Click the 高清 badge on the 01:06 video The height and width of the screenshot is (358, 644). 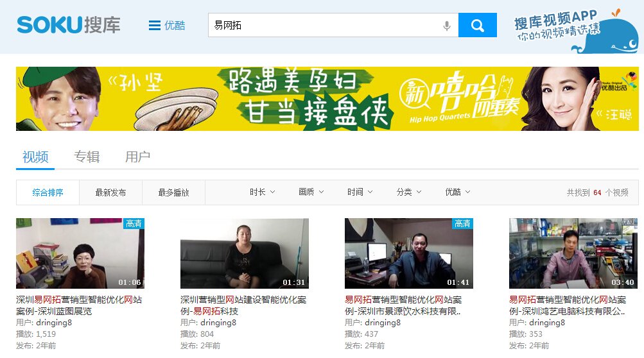[134, 223]
